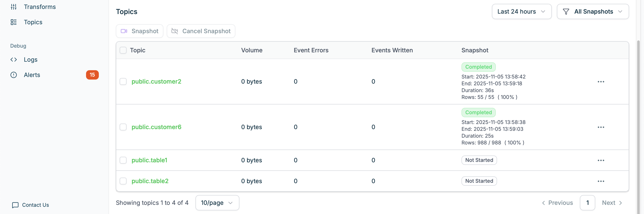Open the public.customer2 topic link

click(156, 82)
